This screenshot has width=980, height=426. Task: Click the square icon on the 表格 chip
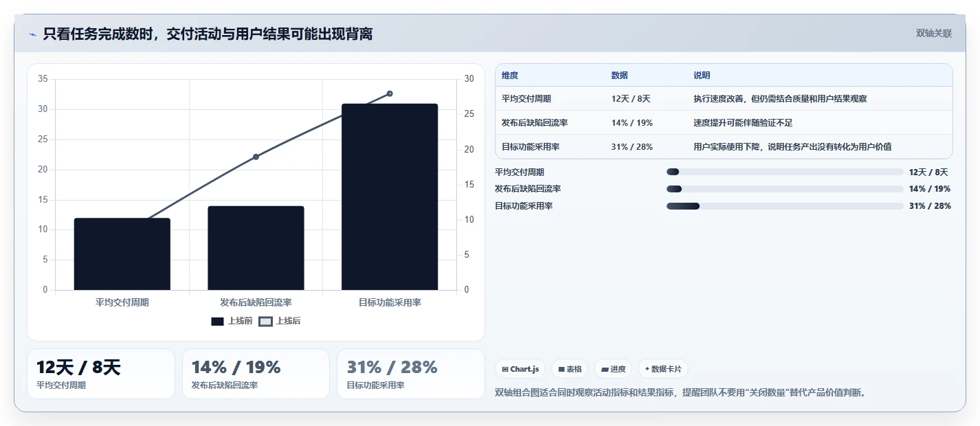point(561,370)
